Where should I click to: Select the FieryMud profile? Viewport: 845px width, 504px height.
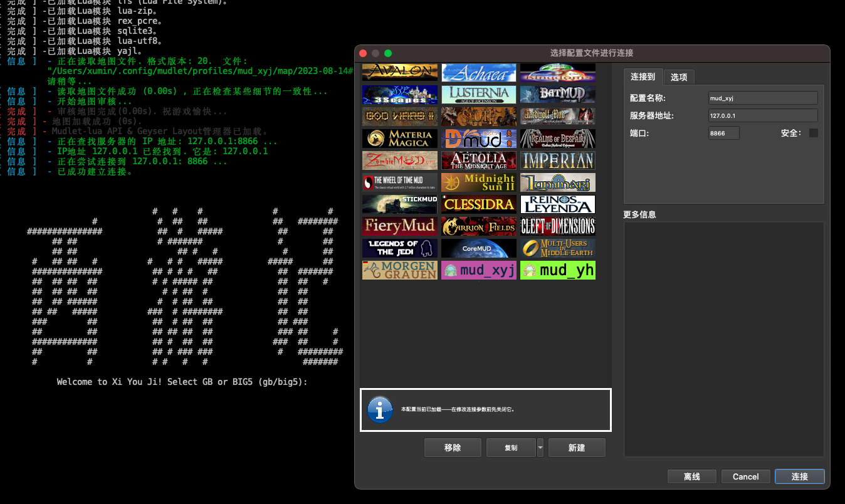[400, 226]
